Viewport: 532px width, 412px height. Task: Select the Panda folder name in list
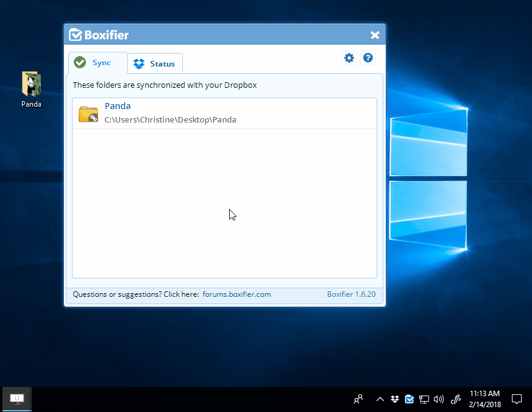click(118, 106)
